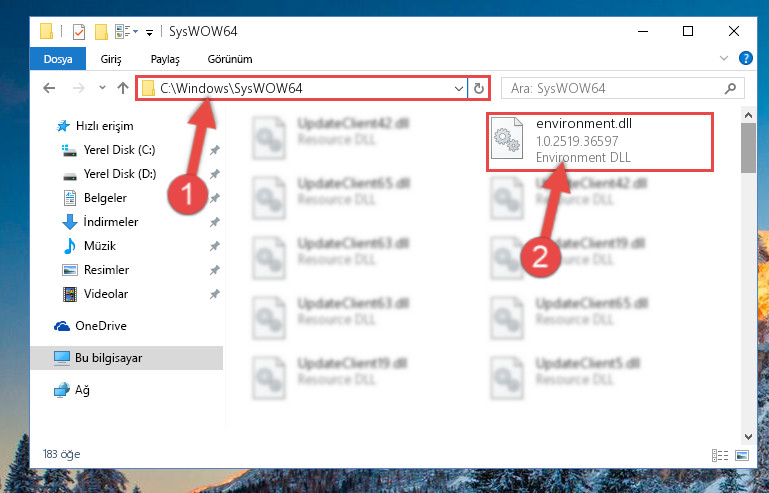
Task: Open İndirmeler folder in sidebar
Action: (111, 222)
